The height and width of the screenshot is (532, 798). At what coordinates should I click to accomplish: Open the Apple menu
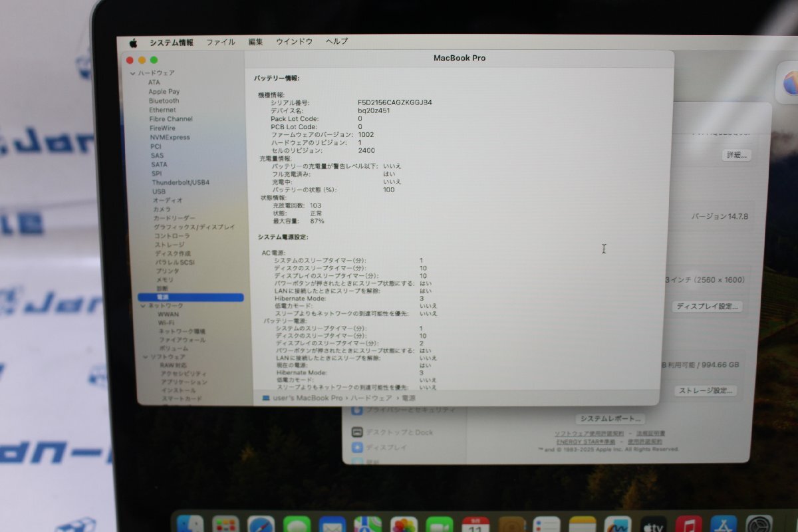coord(133,43)
